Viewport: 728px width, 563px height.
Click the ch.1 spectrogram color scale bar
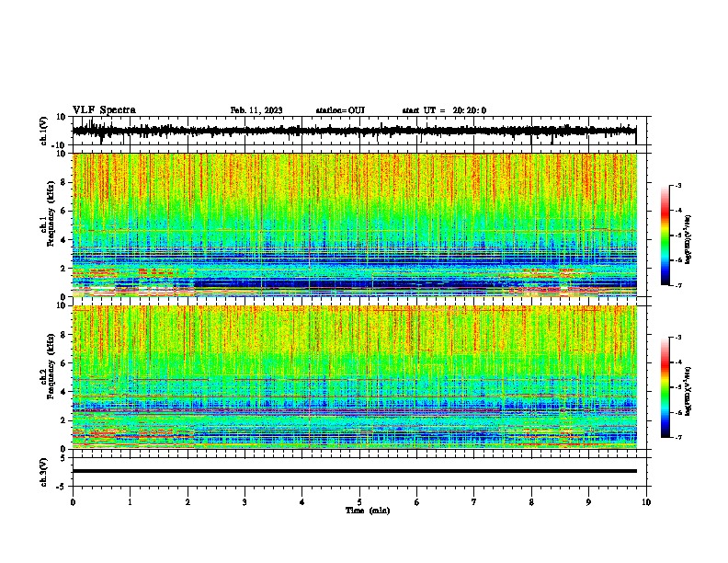pos(665,236)
